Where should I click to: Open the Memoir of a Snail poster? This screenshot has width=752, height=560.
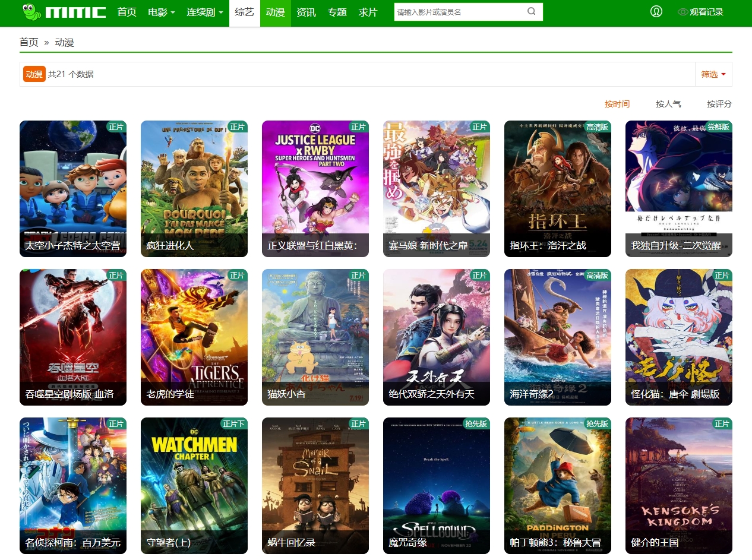(315, 486)
